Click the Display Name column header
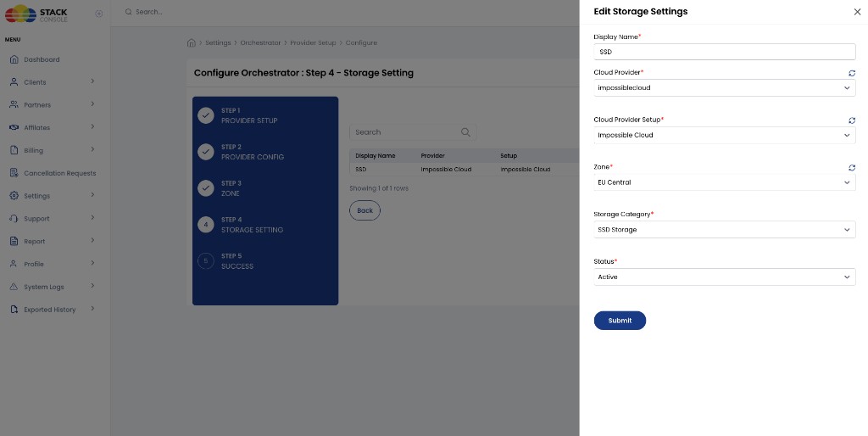The height and width of the screenshot is (436, 868). (x=376, y=156)
